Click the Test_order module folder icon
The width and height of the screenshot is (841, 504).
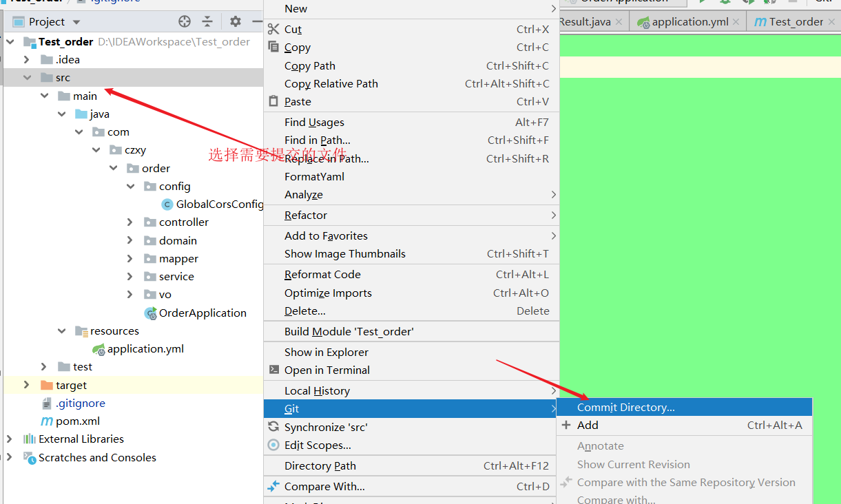pos(30,41)
